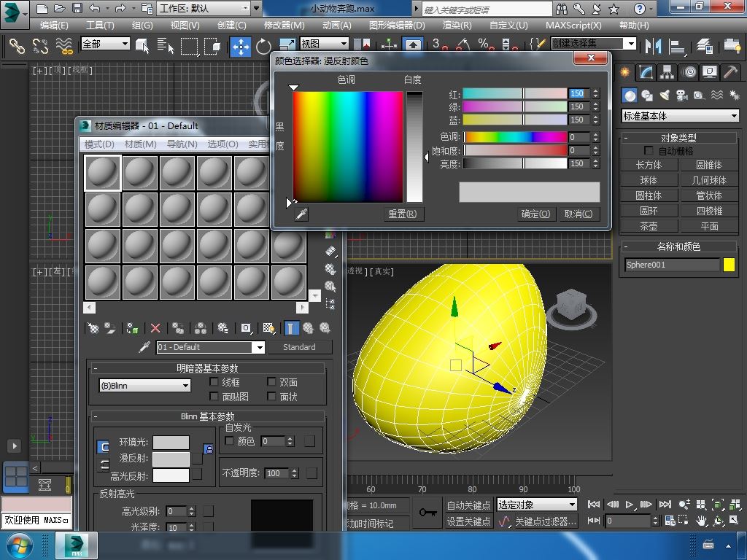Toggle the Percent Snap icon

tap(486, 44)
